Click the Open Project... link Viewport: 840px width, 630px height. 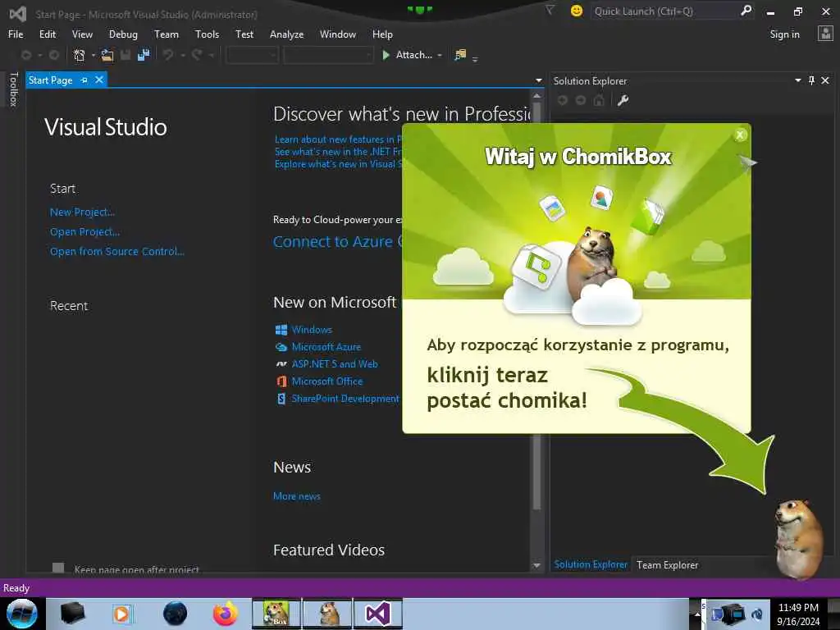click(84, 232)
